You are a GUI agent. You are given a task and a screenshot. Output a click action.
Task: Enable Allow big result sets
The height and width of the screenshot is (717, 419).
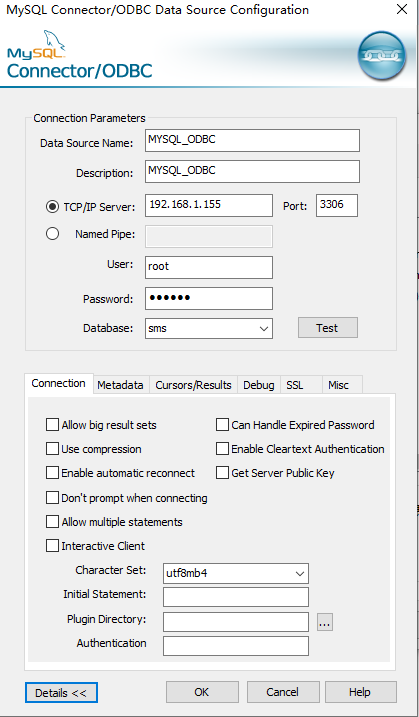(52, 425)
